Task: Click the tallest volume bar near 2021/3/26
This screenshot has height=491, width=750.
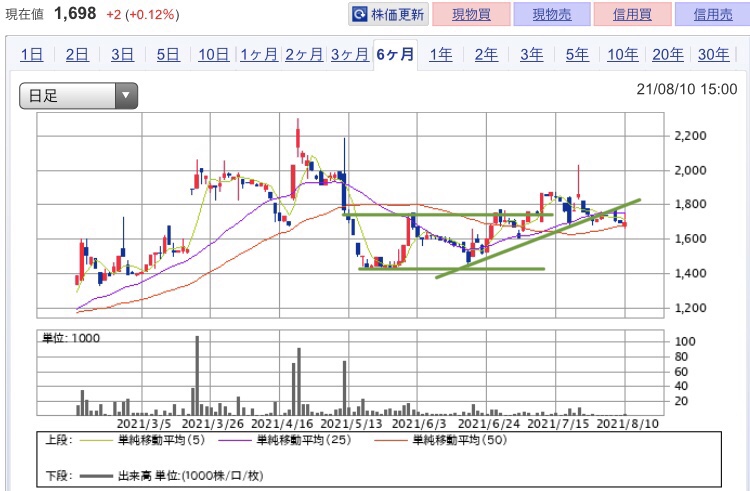Action: (197, 375)
